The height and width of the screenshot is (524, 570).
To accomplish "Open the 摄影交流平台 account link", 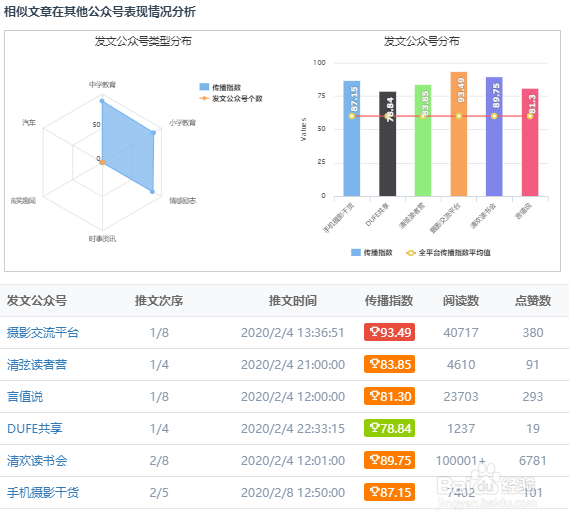I will tap(43, 332).
